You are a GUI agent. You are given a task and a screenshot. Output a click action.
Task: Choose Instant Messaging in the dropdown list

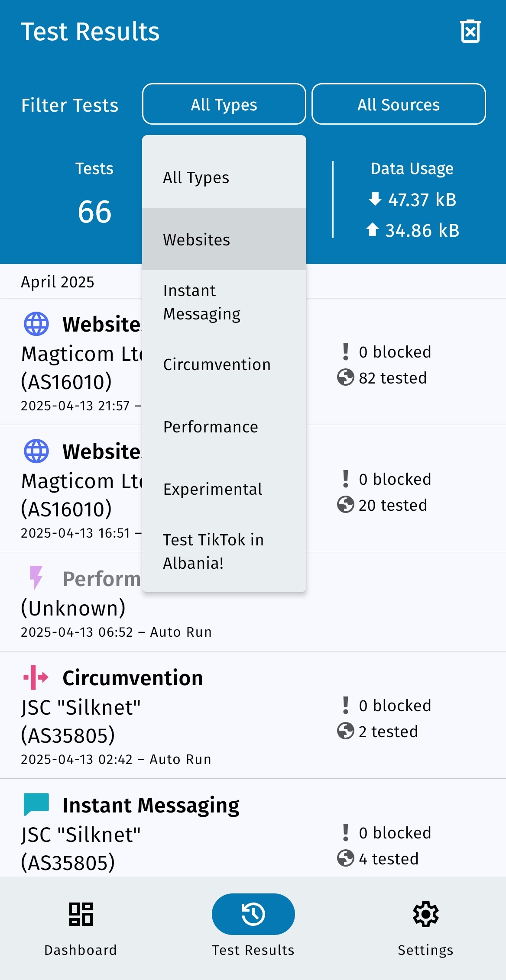pos(224,302)
